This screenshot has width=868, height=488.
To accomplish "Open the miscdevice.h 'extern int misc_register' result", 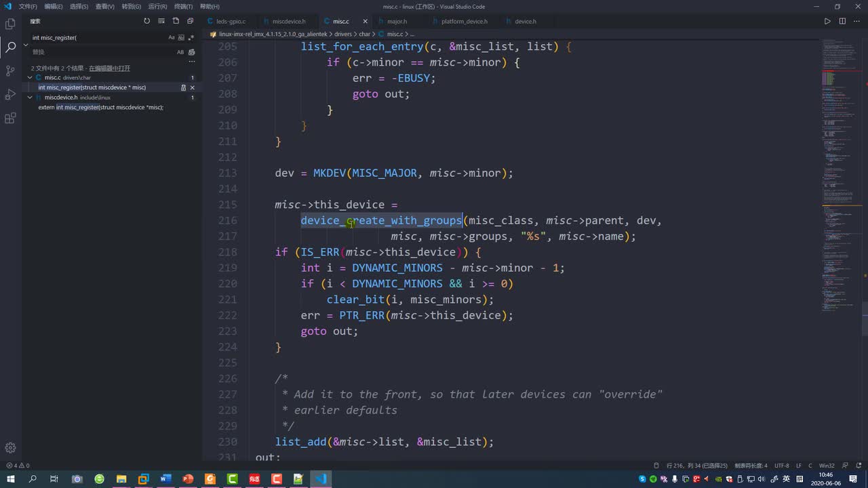I will (x=100, y=107).
